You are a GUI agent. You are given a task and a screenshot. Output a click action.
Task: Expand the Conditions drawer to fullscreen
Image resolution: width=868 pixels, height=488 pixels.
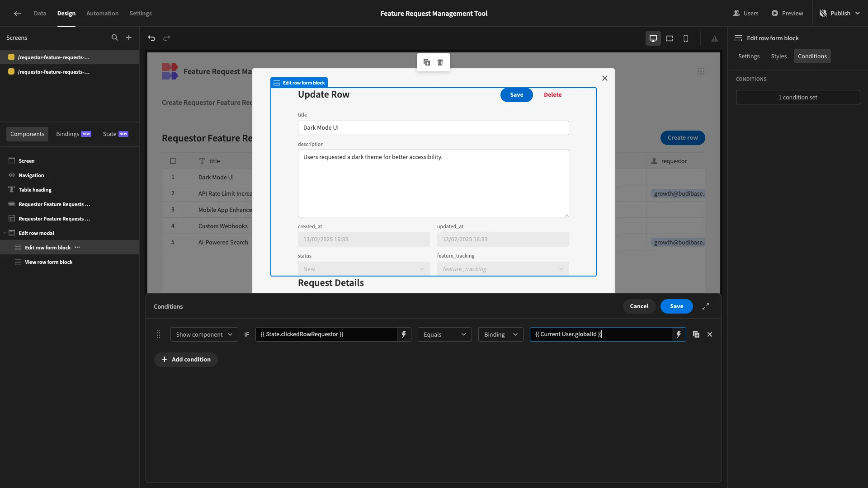point(706,306)
